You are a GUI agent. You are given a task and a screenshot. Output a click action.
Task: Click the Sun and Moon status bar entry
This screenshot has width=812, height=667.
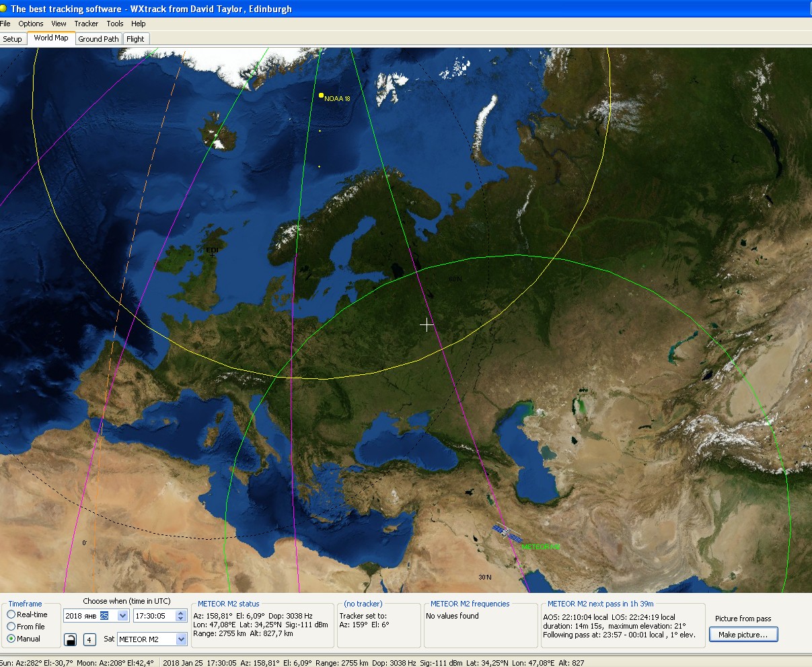pyautogui.click(x=77, y=662)
